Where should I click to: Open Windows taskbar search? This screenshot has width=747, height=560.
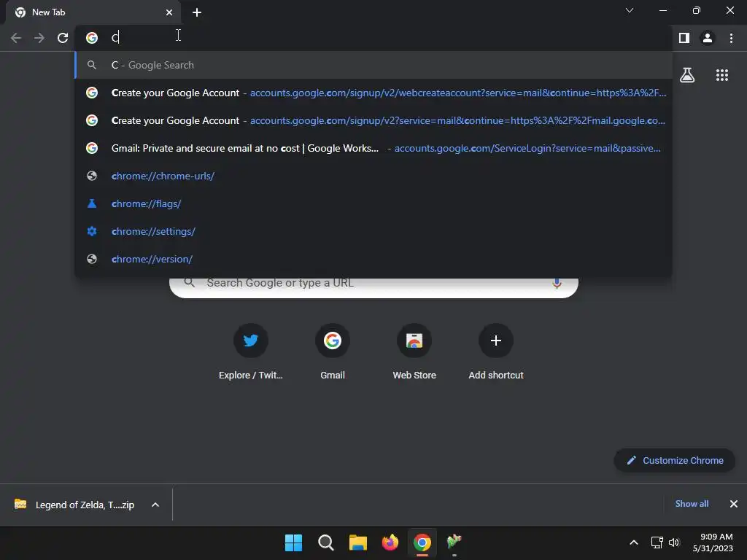(326, 542)
